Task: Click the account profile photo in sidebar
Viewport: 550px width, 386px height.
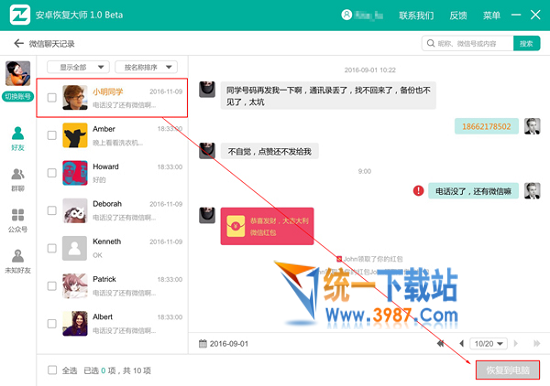Action: 18,73
